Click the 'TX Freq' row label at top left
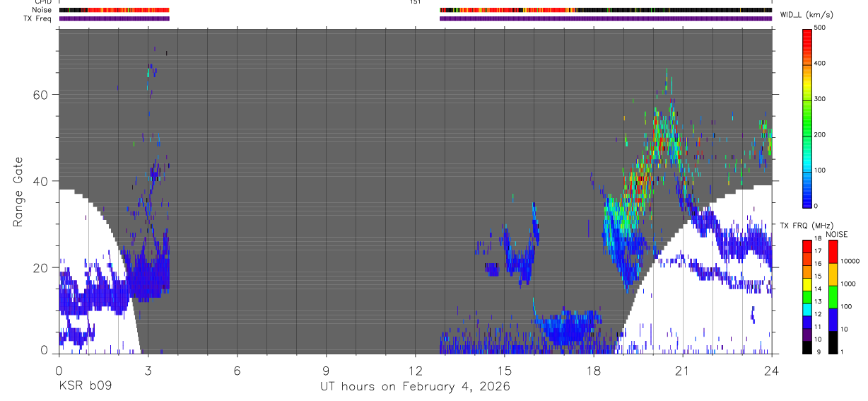The image size is (868, 401). 39,18
